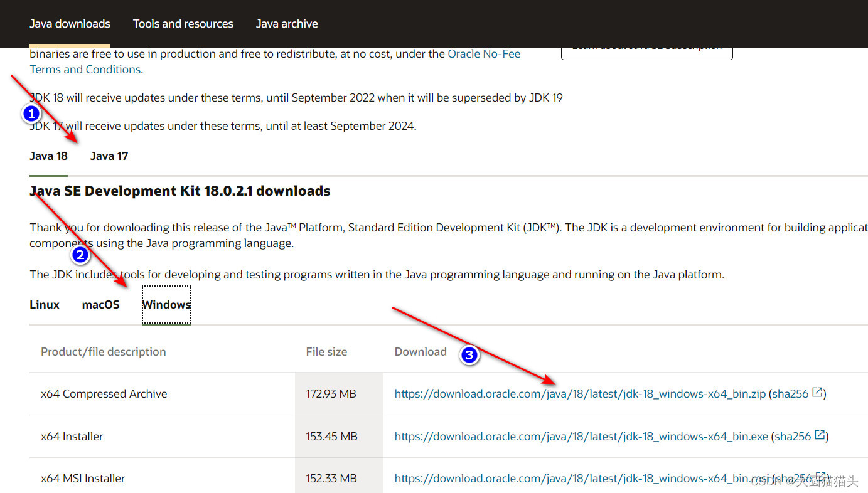This screenshot has width=868, height=493.
Task: Open the Java archive navigation tab
Action: [x=287, y=24]
